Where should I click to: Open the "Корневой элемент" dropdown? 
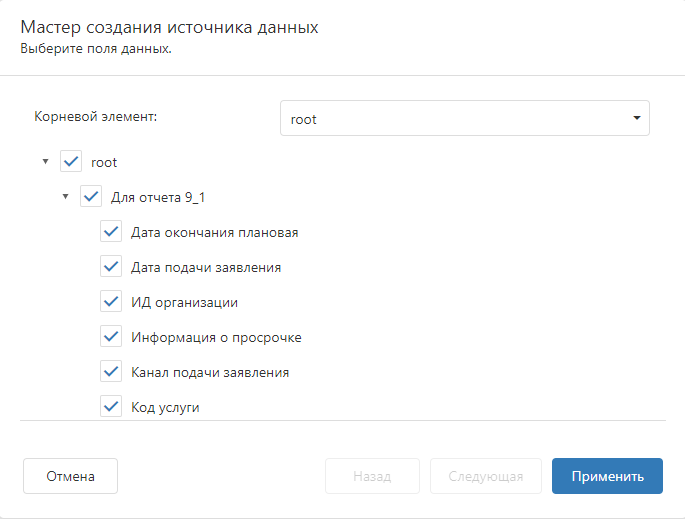pos(464,118)
